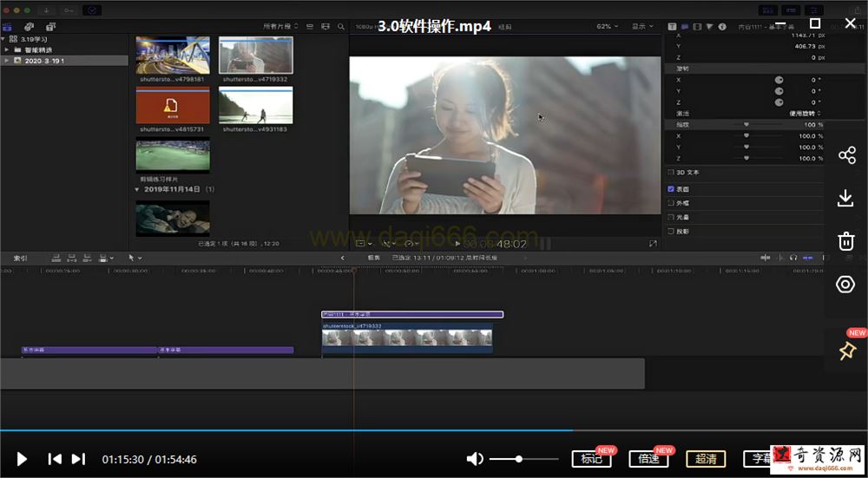Open the 显示 view dropdown
868x478 pixels.
pyautogui.click(x=642, y=27)
